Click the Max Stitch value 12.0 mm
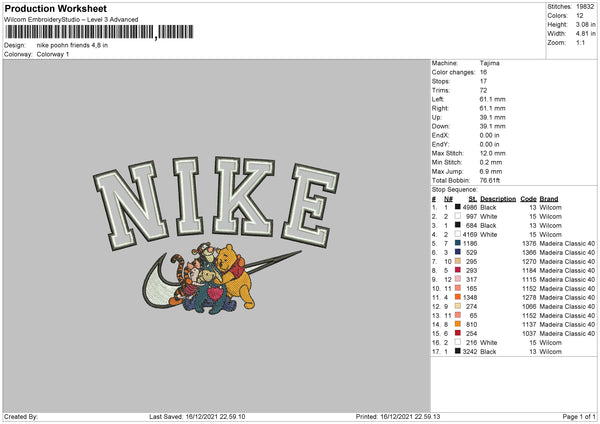Viewport: 600px width, 424px height. [x=492, y=153]
